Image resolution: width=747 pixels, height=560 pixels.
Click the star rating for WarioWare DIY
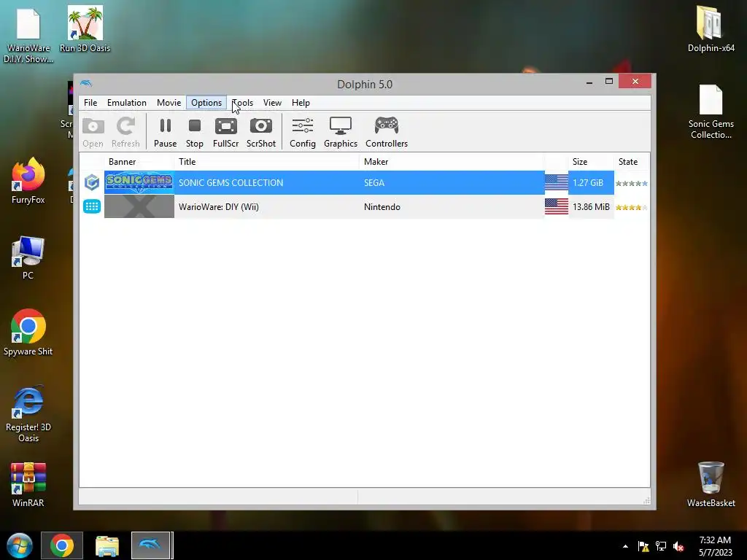(632, 207)
